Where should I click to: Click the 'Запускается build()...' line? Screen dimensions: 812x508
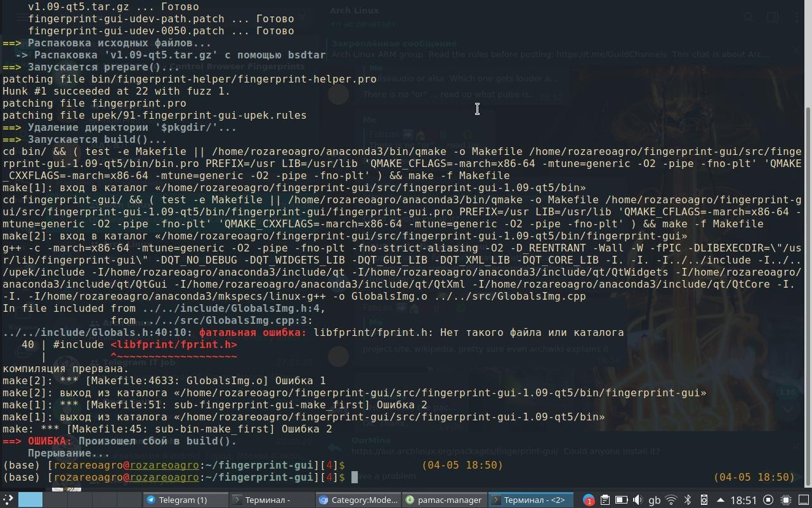pyautogui.click(x=85, y=139)
